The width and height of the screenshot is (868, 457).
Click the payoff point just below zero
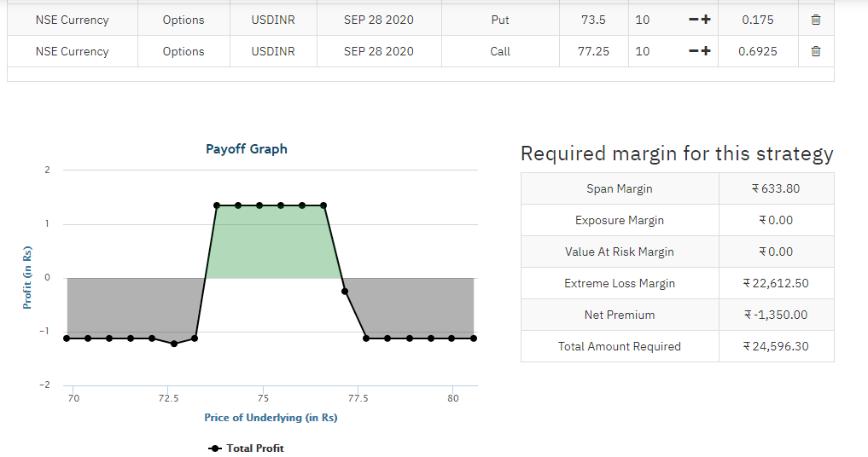(344, 291)
